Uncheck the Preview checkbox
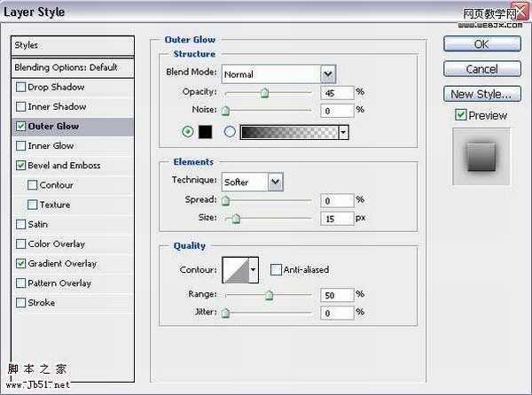Image resolution: width=532 pixels, height=395 pixels. click(459, 115)
